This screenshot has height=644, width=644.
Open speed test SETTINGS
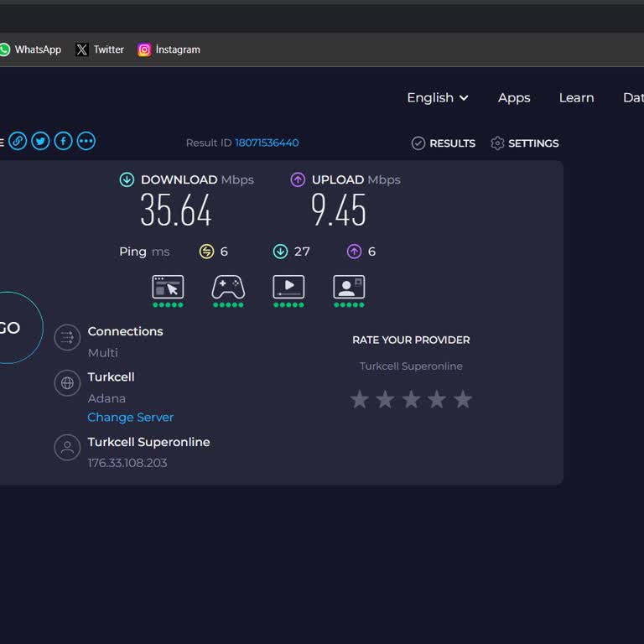pos(524,143)
